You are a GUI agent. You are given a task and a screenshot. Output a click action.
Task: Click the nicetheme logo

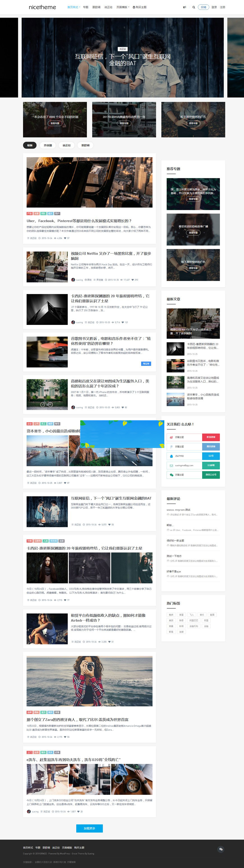click(x=42, y=7)
